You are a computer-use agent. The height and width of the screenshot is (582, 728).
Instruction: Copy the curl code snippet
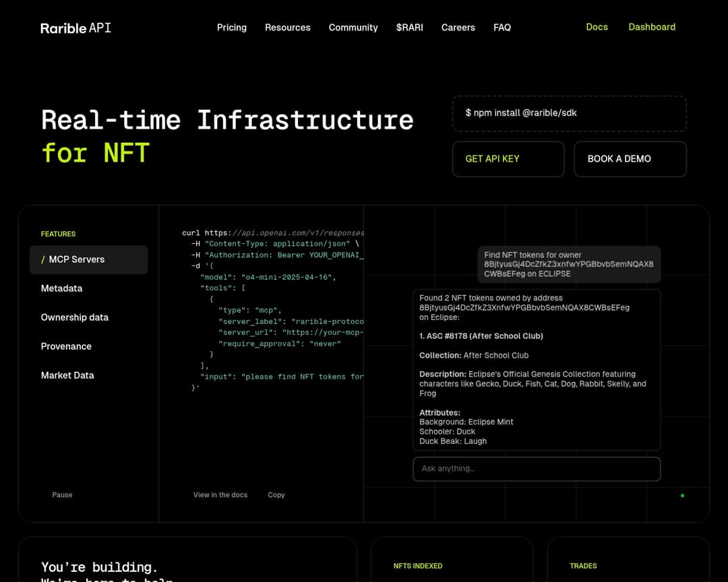click(276, 494)
